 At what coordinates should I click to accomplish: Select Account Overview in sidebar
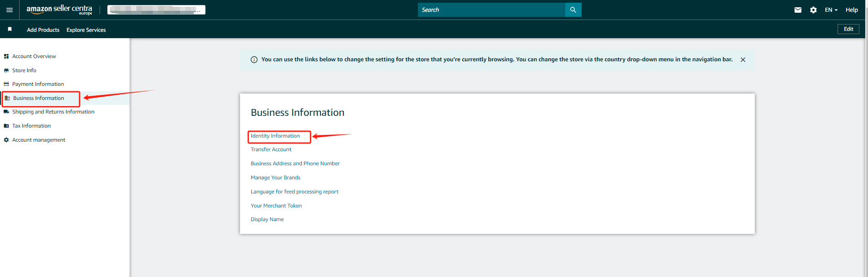coord(34,56)
